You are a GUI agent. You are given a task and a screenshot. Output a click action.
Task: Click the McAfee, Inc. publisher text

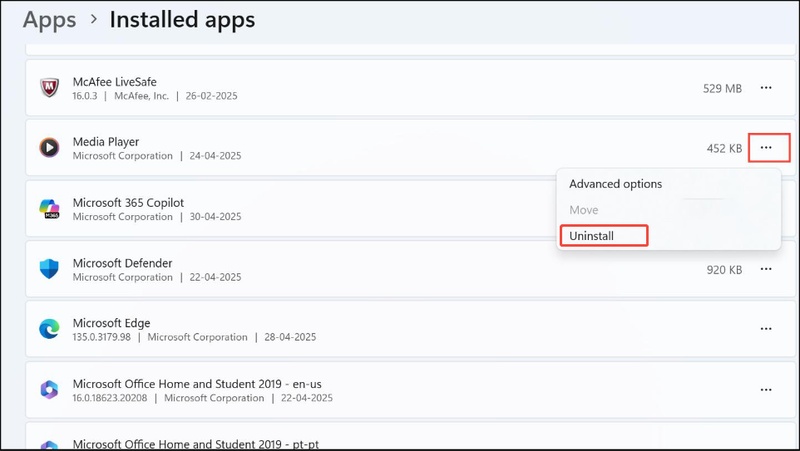coord(141,96)
